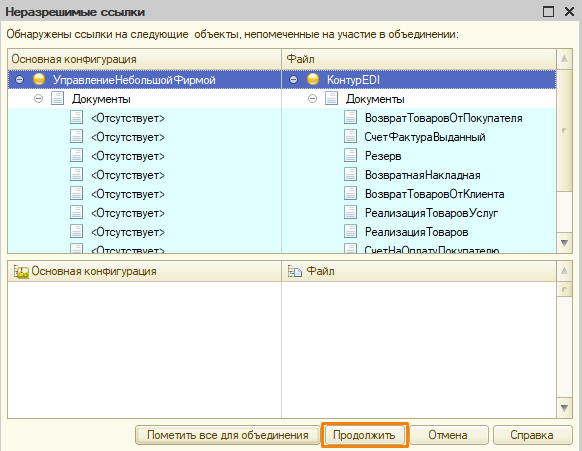Click document icon of РеализацияТоваровУслуг
The width and height of the screenshot is (582, 451).
[x=350, y=212]
